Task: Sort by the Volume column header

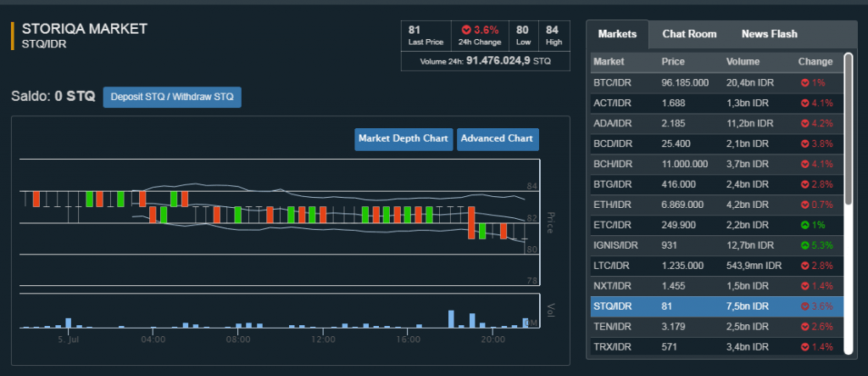Action: tap(743, 62)
